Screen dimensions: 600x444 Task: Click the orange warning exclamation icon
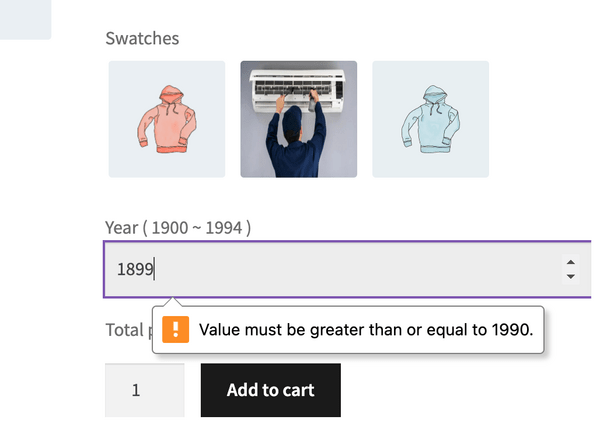coord(175,330)
